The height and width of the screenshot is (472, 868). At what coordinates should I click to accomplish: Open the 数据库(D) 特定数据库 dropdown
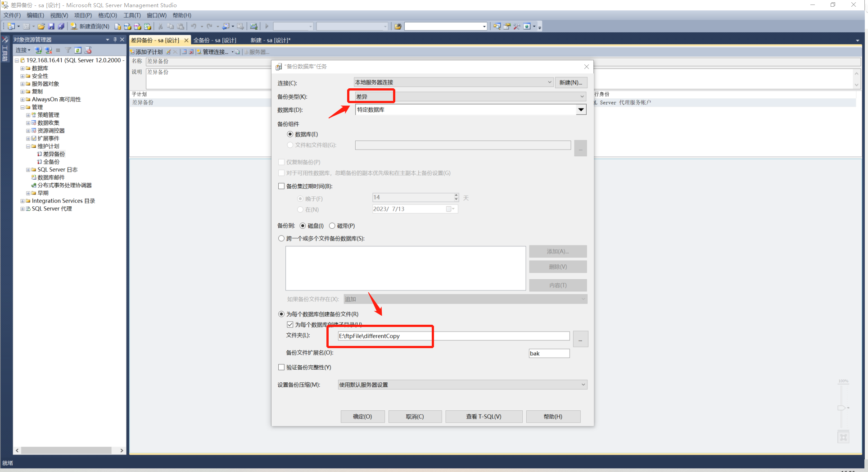pos(470,109)
